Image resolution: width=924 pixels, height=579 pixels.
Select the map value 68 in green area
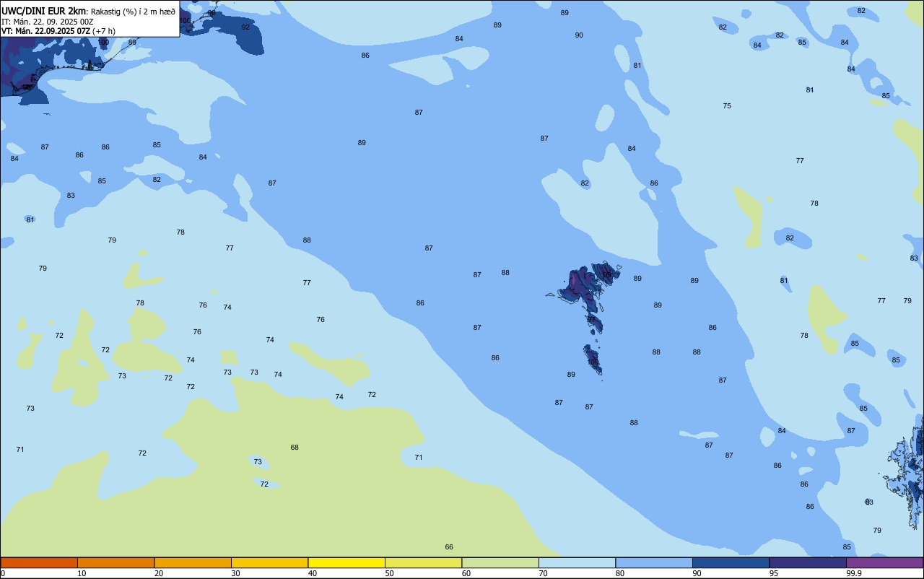295,448
